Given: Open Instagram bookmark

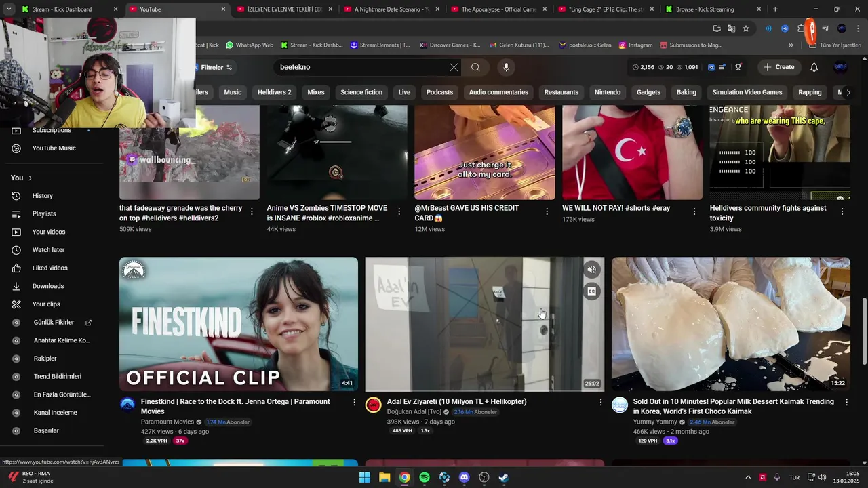Looking at the screenshot, I should [x=635, y=45].
